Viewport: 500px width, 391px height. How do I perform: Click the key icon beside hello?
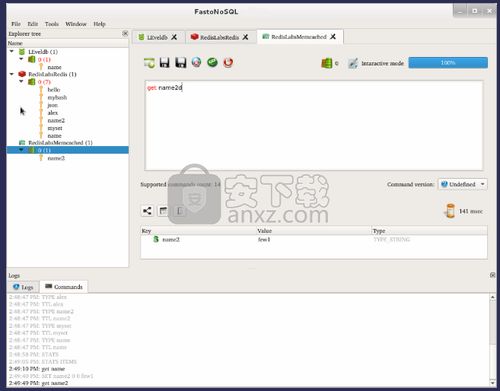tap(41, 90)
